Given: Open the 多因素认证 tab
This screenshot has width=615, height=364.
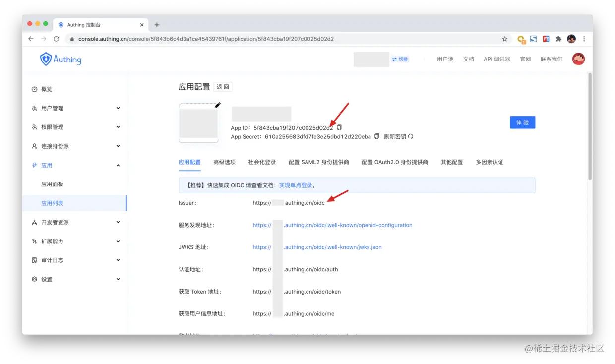Looking at the screenshot, I should pyautogui.click(x=490, y=162).
